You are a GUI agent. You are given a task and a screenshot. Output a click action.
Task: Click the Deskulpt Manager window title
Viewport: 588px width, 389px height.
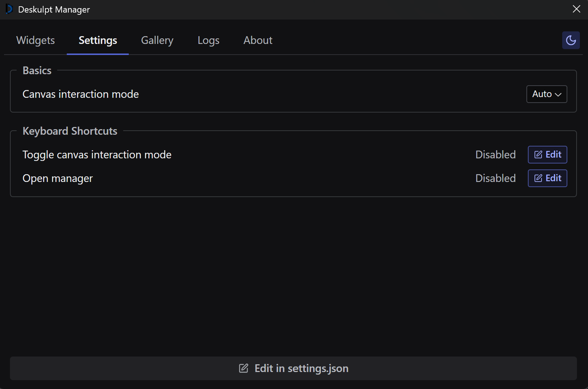[x=54, y=10]
